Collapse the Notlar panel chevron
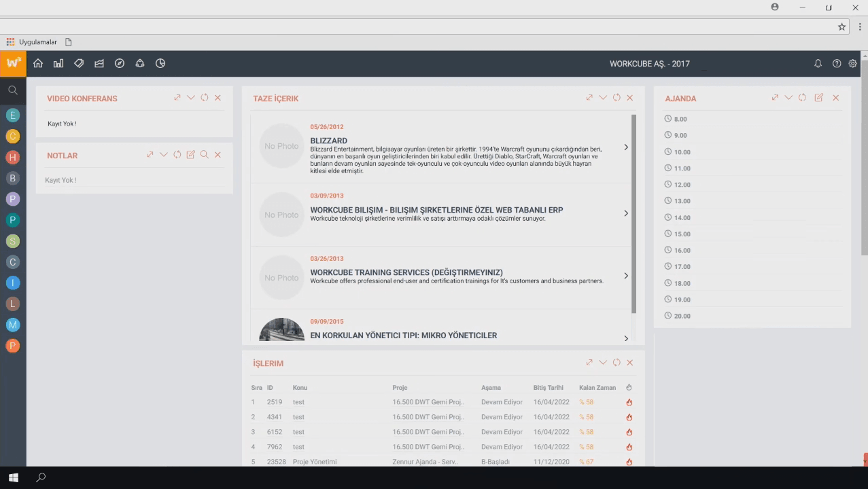The width and height of the screenshot is (868, 489). click(164, 155)
